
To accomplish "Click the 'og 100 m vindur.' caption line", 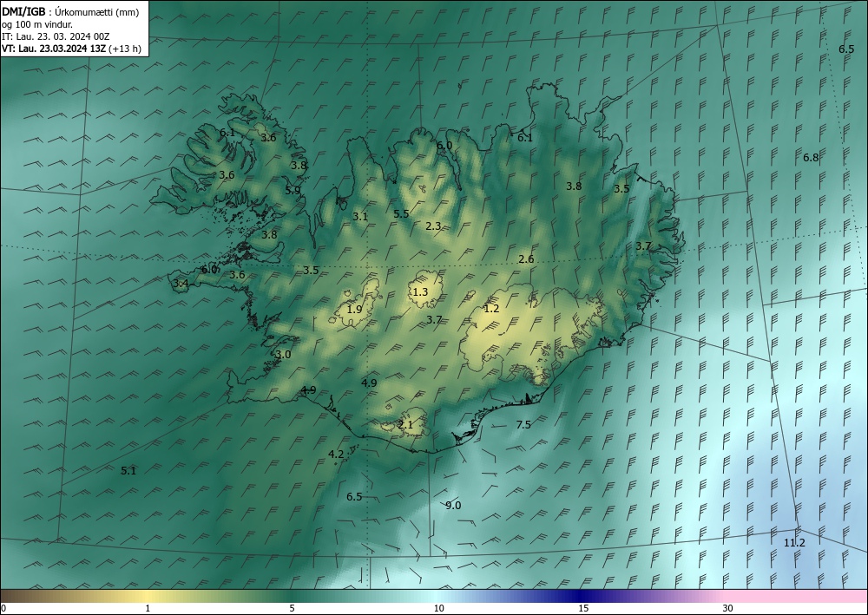I will click(37, 24).
